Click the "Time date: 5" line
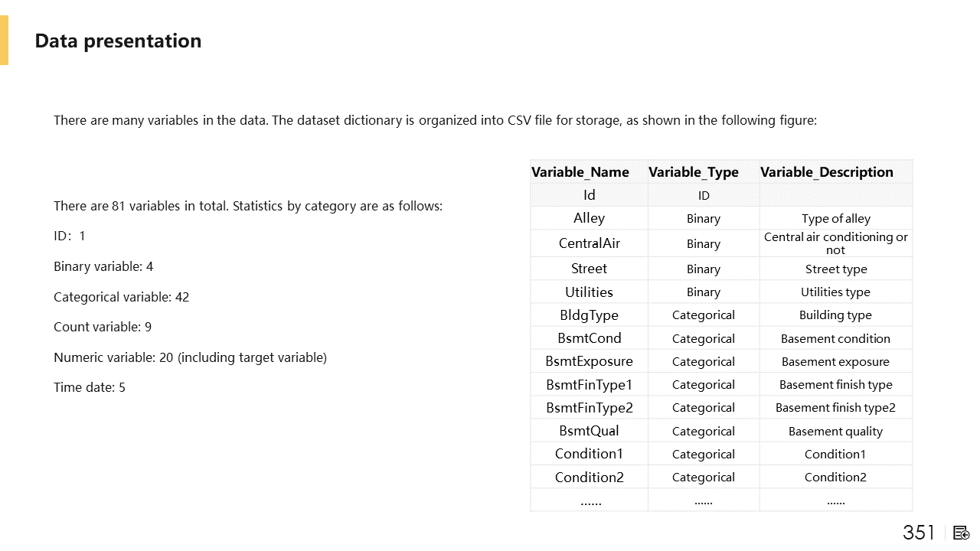This screenshot has height=551, width=980. pos(90,387)
